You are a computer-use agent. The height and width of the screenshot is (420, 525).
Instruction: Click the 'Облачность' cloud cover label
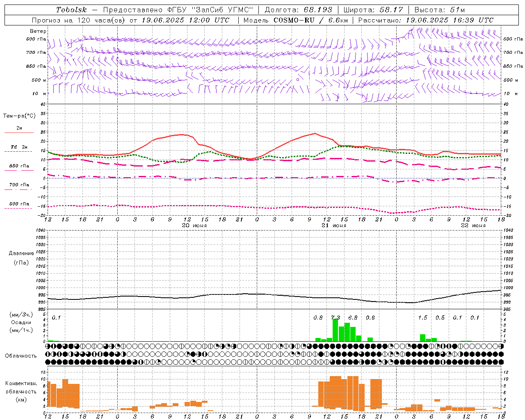[21, 356]
